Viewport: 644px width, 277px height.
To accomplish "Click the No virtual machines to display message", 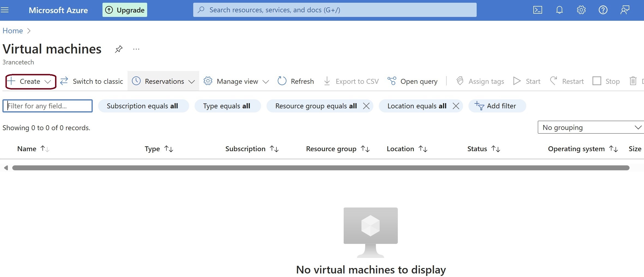I will (x=371, y=270).
